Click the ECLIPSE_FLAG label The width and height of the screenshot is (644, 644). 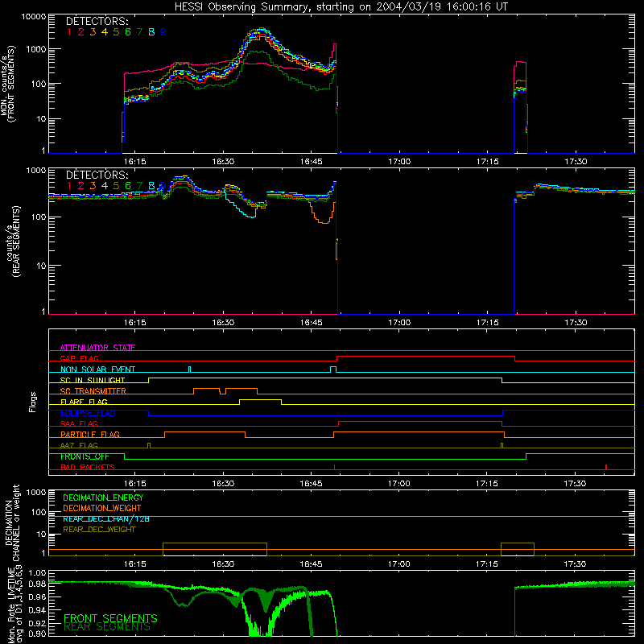coord(88,413)
